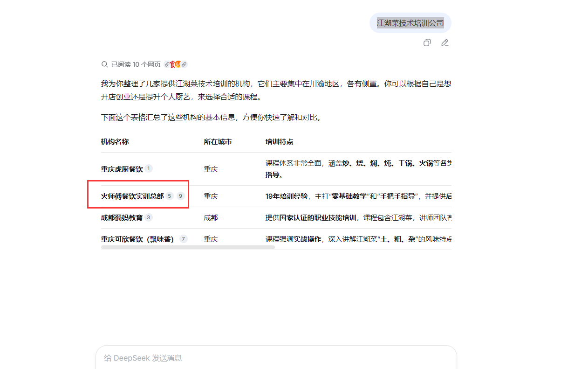Expand the 已阅读 10 个网页 sources list

(136, 64)
